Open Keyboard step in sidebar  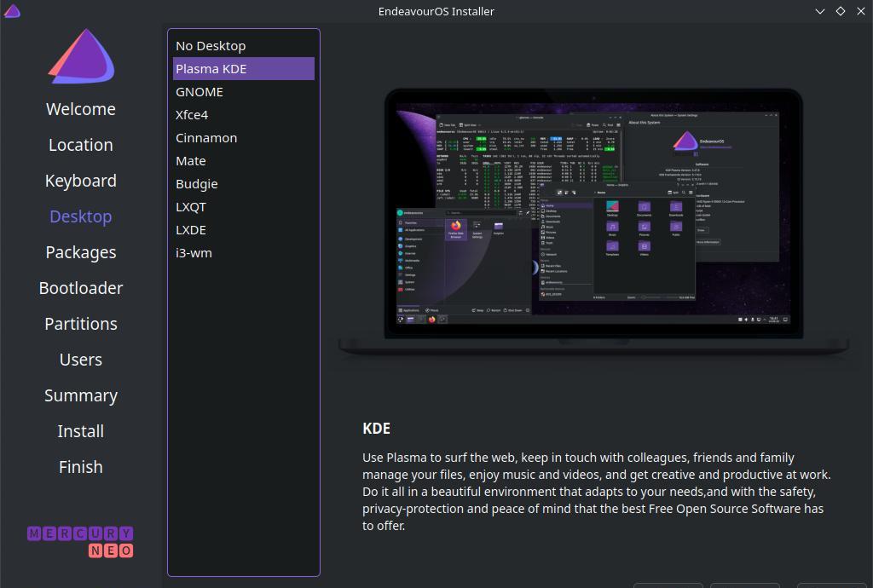pyautogui.click(x=81, y=181)
